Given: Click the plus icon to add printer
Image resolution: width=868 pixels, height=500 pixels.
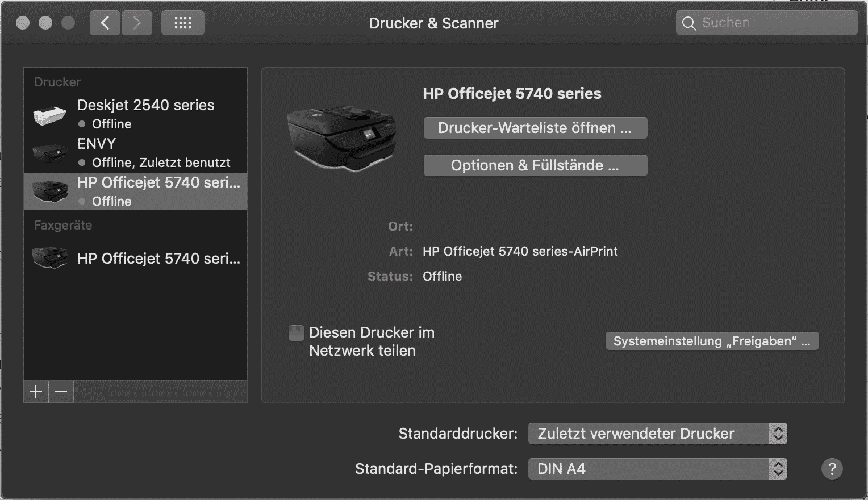Looking at the screenshot, I should (36, 391).
